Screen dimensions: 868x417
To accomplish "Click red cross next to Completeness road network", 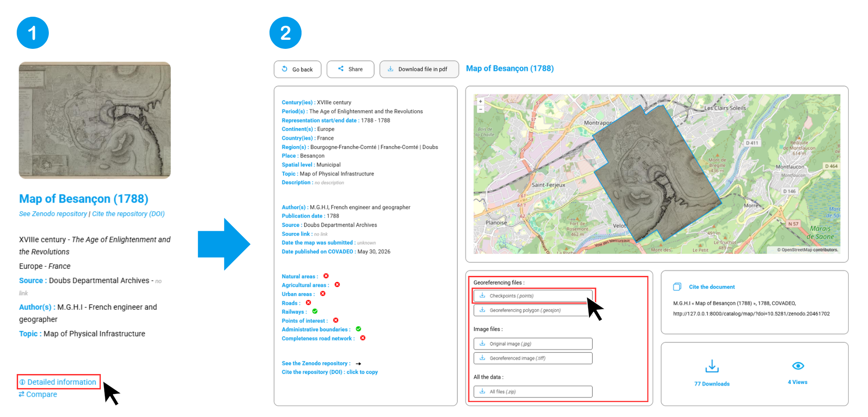I will (x=363, y=338).
